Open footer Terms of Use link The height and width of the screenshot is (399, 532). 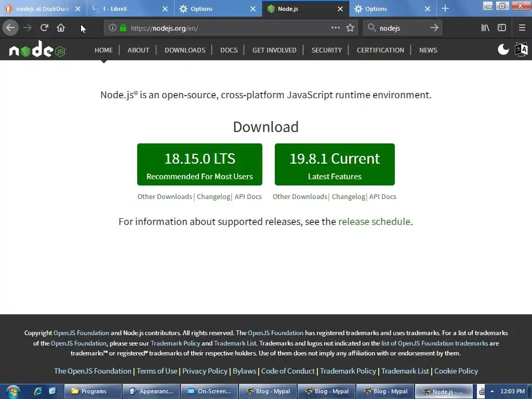[157, 371]
